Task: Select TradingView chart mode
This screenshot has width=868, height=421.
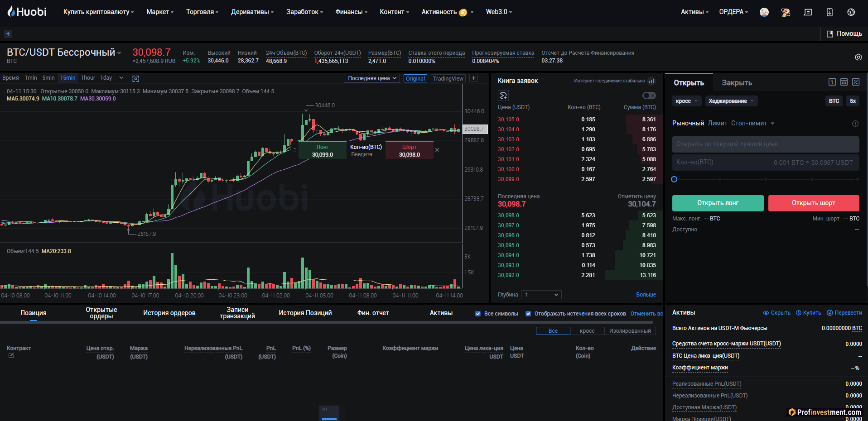Action: tap(448, 78)
